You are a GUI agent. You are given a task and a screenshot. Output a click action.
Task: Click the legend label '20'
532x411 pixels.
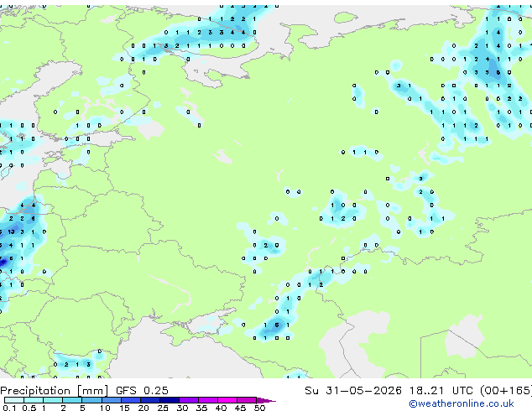pos(143,408)
